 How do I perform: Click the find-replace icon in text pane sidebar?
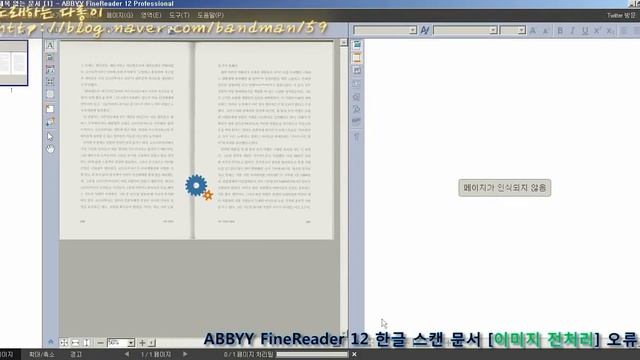click(x=357, y=109)
